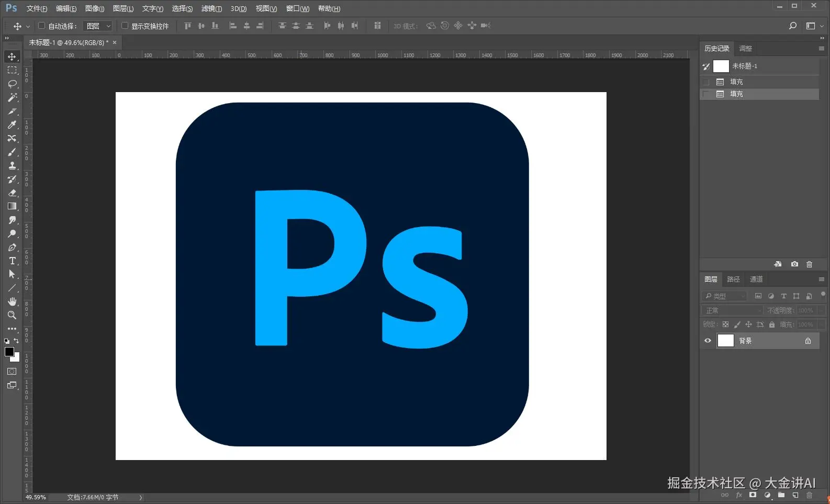This screenshot has width=830, height=504.
Task: Select the Lasso tool
Action: (12, 84)
